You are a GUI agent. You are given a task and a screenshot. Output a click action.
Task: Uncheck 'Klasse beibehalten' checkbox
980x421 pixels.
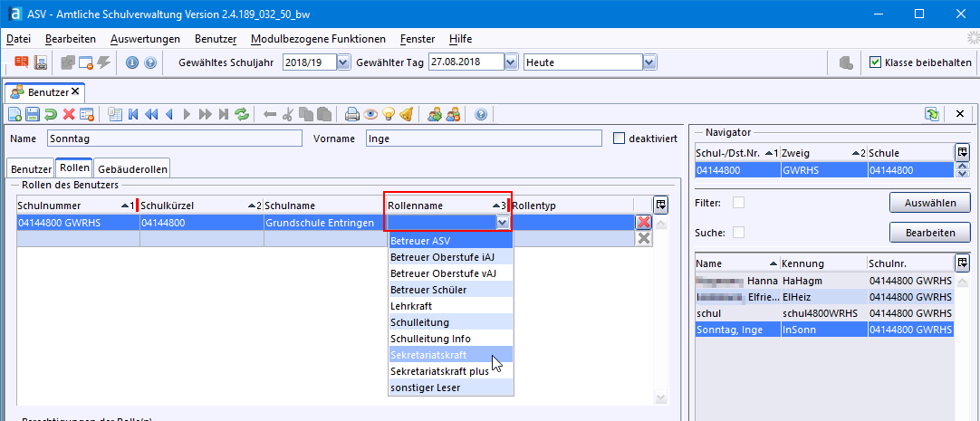click(x=875, y=62)
